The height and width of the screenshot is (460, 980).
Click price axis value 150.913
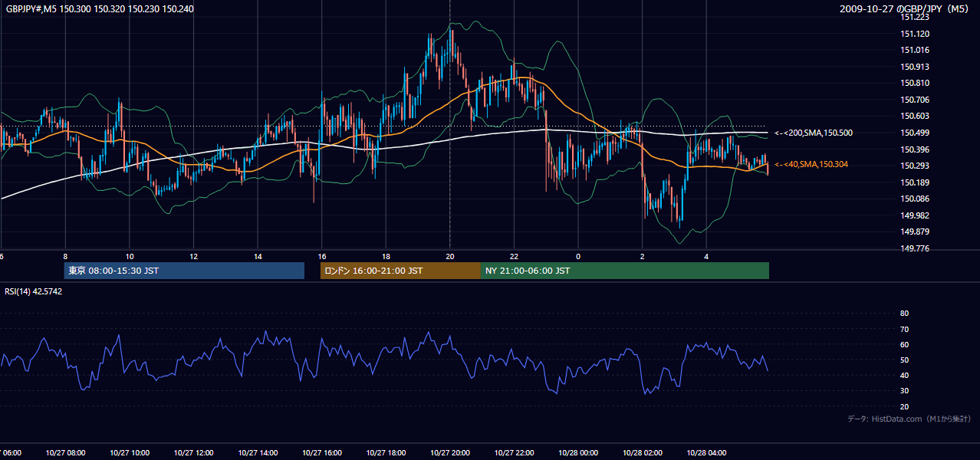pos(916,67)
